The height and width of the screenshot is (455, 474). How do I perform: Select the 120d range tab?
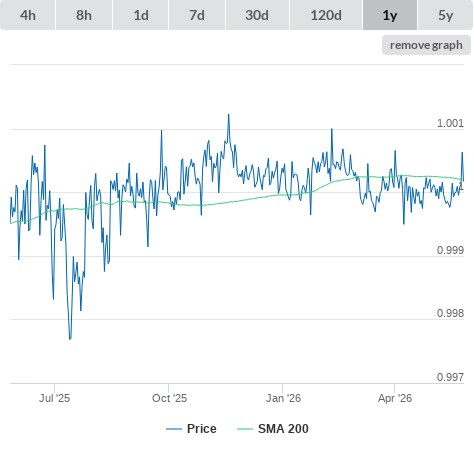point(326,15)
